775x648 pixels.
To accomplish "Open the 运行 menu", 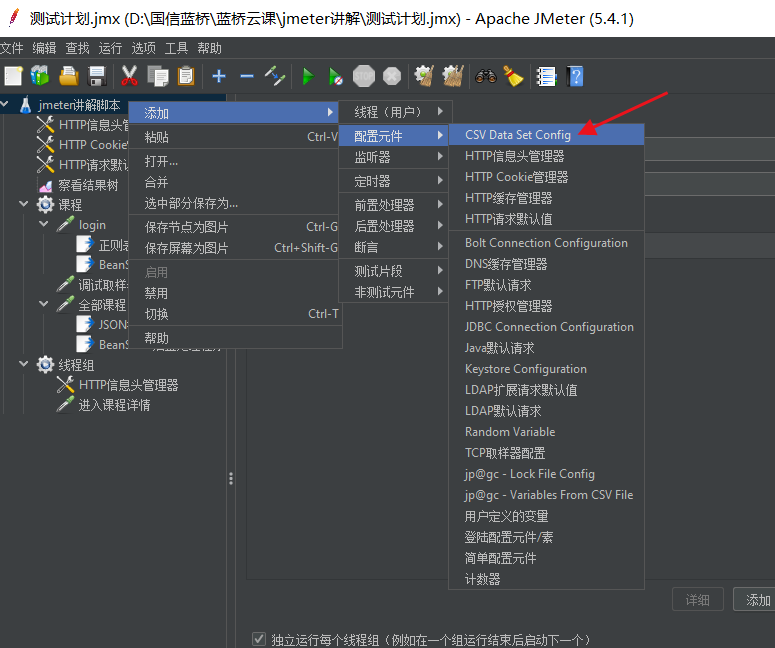I will click(x=110, y=48).
